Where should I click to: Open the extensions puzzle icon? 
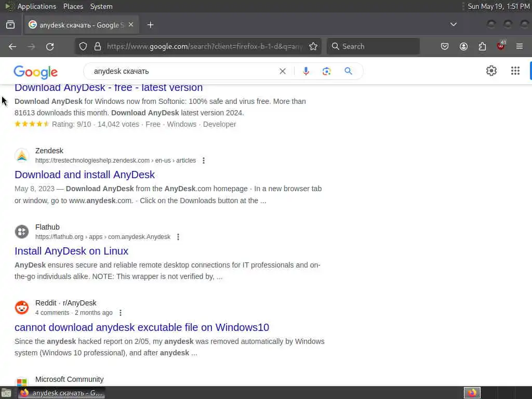click(482, 46)
